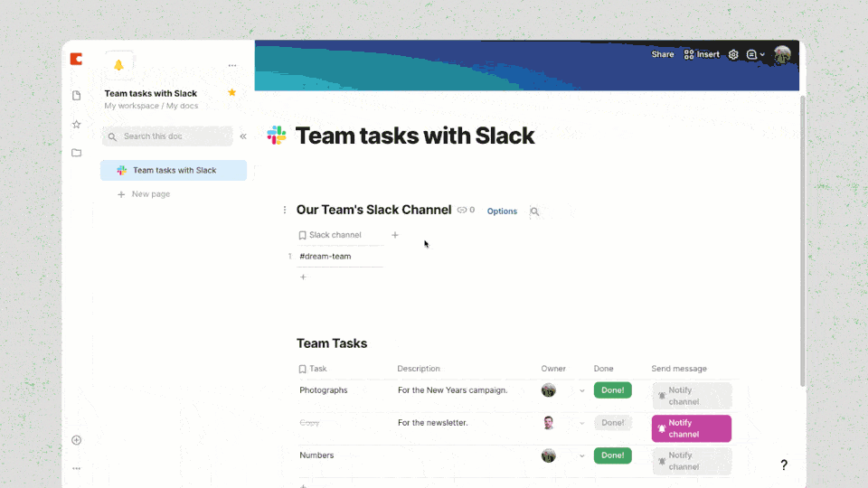
Task: Open the more dots at bottom of left rail
Action: pos(76,468)
